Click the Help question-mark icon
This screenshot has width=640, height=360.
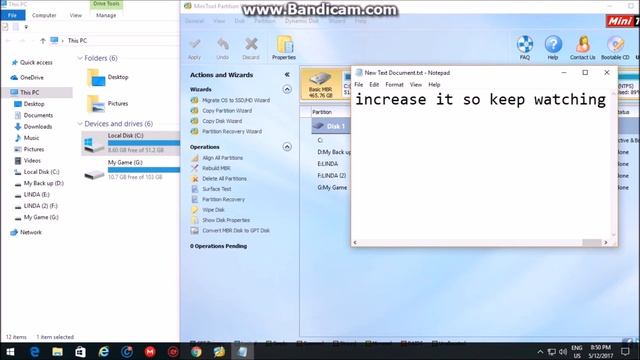553,48
